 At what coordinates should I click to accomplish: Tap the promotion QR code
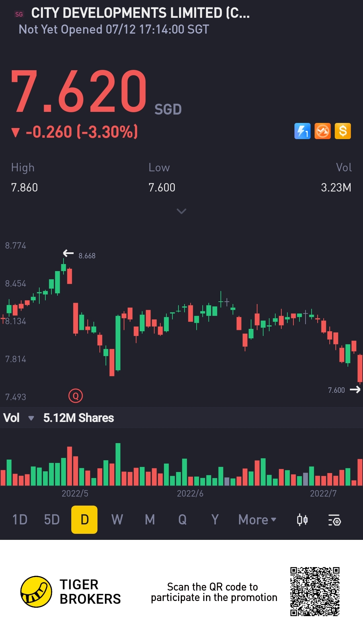pyautogui.click(x=315, y=592)
